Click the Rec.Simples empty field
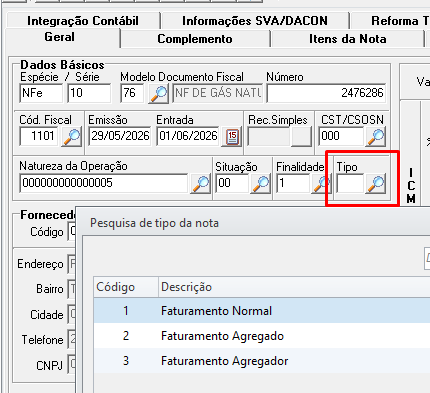430x393 pixels. pos(269,136)
